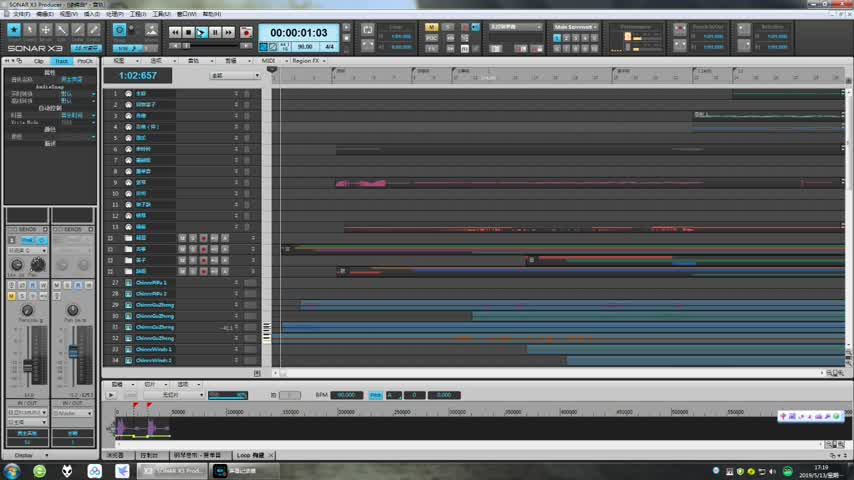Click the Stop button in transport
The height and width of the screenshot is (480, 854).
pos(188,32)
